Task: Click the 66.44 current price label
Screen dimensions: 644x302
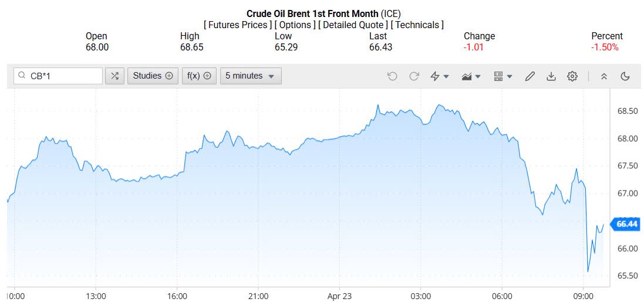Action: tap(626, 224)
